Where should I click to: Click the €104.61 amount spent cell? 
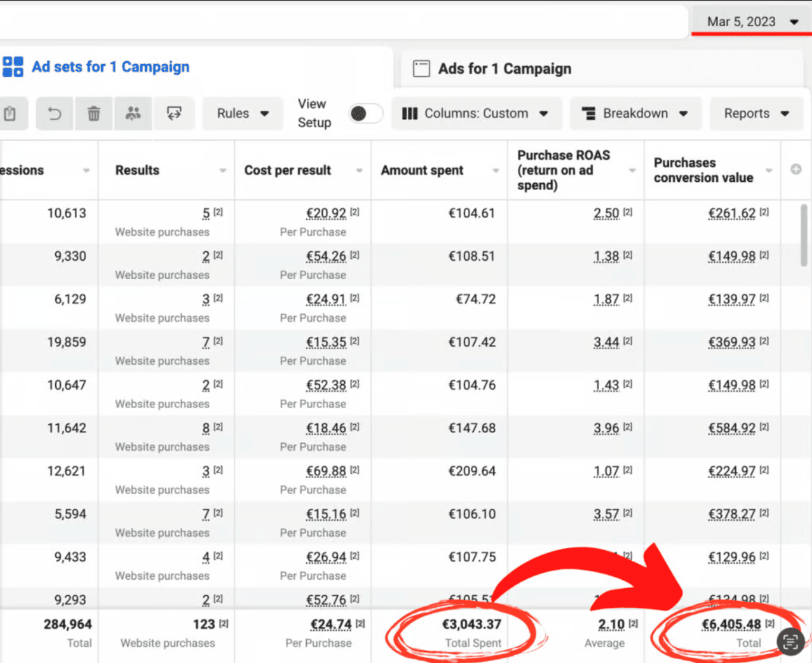coord(472,213)
